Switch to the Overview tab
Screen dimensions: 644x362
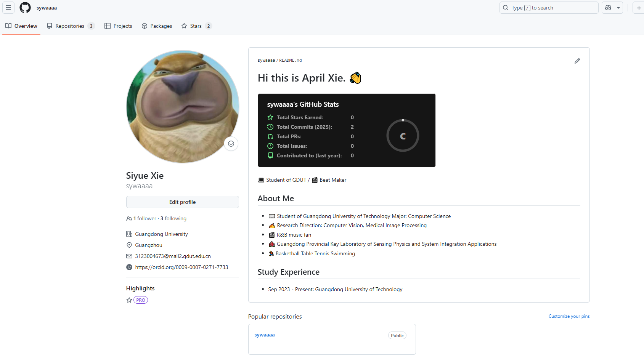click(x=21, y=26)
